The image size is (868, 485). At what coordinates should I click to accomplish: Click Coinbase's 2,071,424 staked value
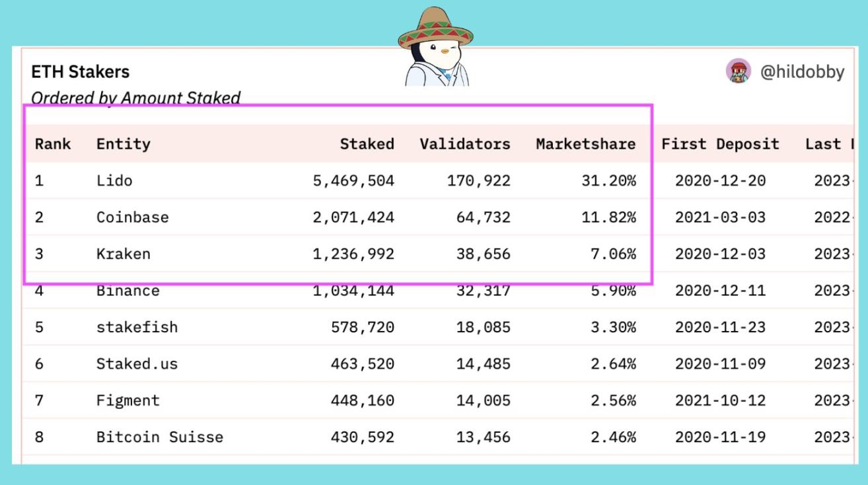[x=353, y=217]
